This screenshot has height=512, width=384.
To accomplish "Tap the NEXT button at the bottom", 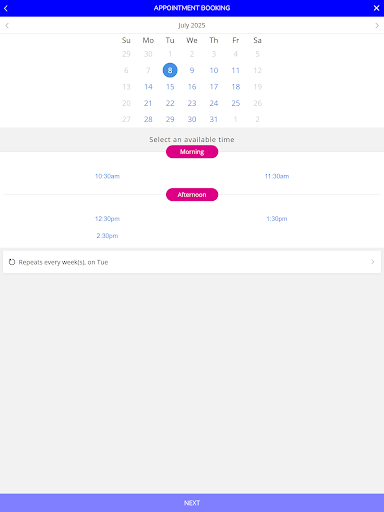I will coord(192,503).
